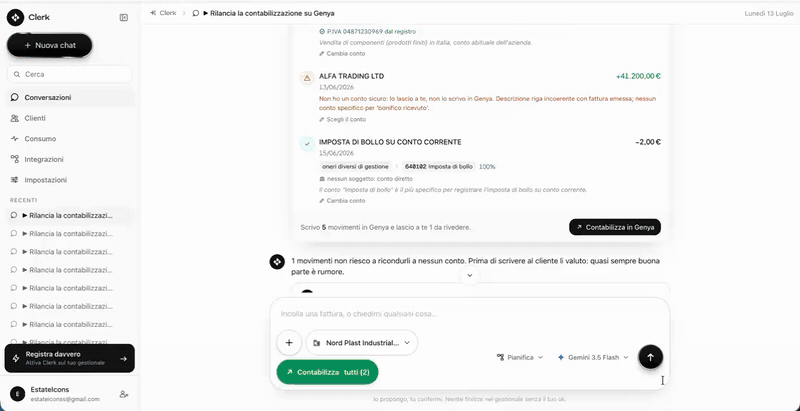Click the add attachment plus button
This screenshot has height=411, width=800.
tap(289, 343)
